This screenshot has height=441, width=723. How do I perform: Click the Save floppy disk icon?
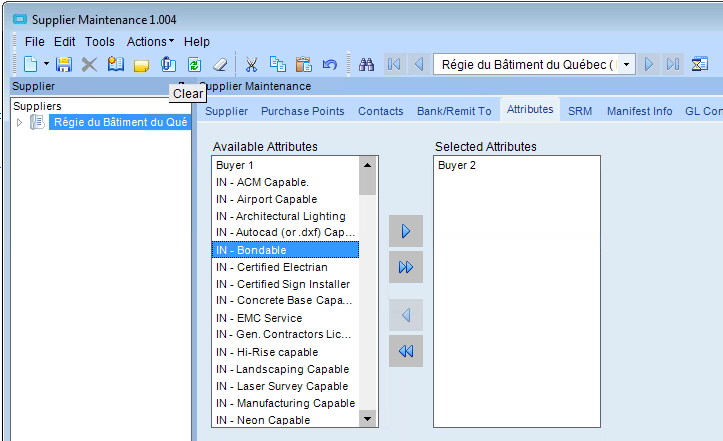point(64,64)
